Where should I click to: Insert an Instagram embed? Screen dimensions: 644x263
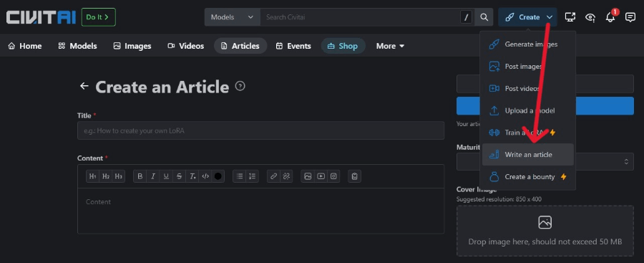point(333,176)
